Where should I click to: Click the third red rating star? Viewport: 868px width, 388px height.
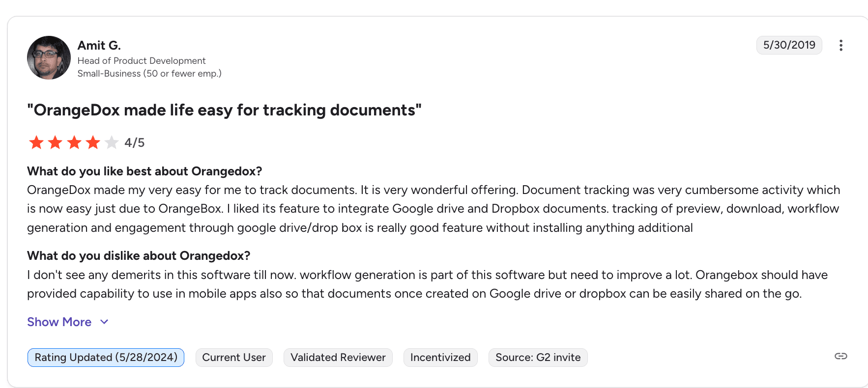click(x=74, y=142)
